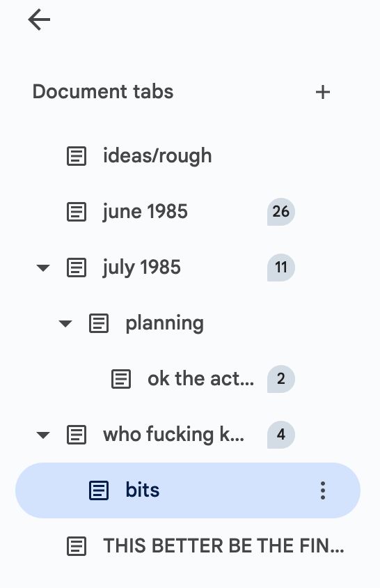Click the document icon beside ideas/rough
This screenshot has width=380, height=588.
(77, 156)
